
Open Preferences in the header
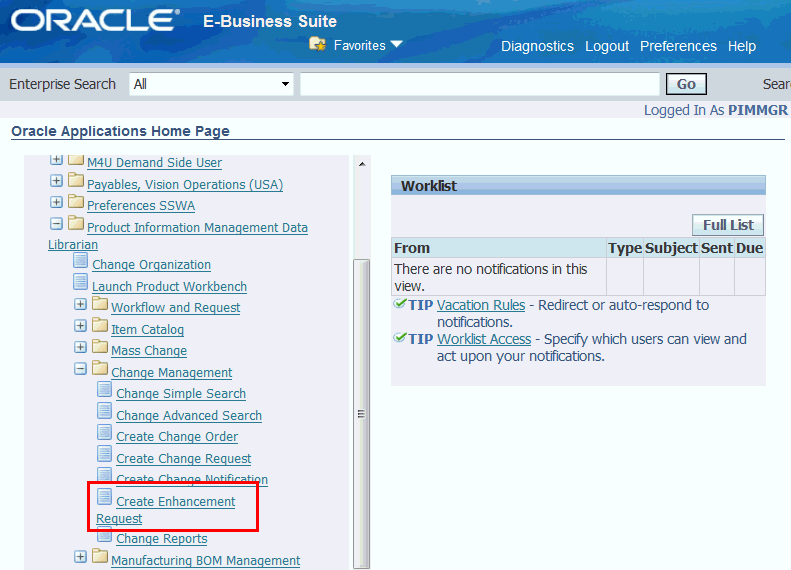tap(678, 46)
